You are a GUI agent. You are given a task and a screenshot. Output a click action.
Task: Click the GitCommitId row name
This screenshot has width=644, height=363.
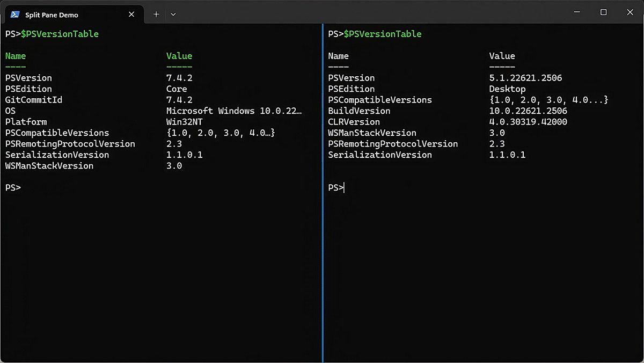[x=34, y=100]
